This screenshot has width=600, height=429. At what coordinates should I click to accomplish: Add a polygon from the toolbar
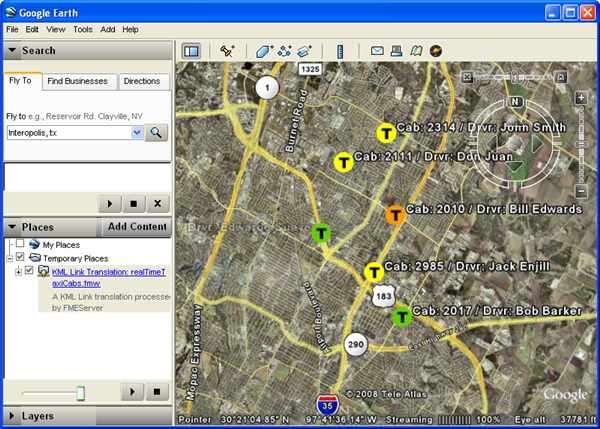(264, 51)
